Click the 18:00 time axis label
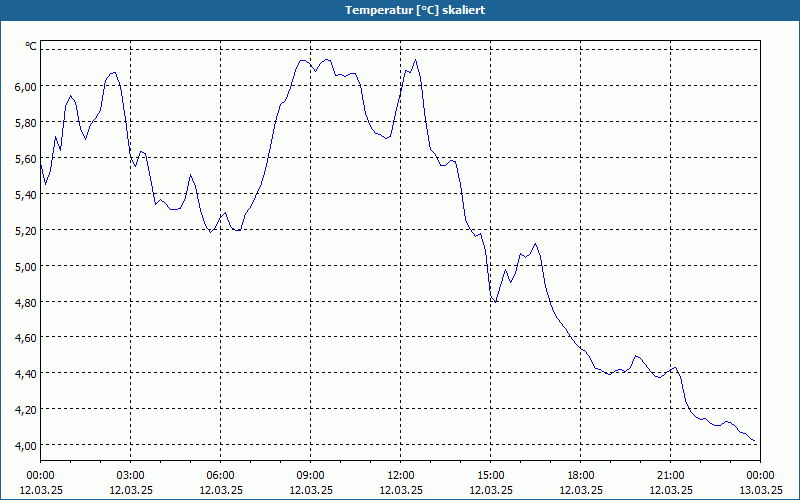 tap(581, 476)
